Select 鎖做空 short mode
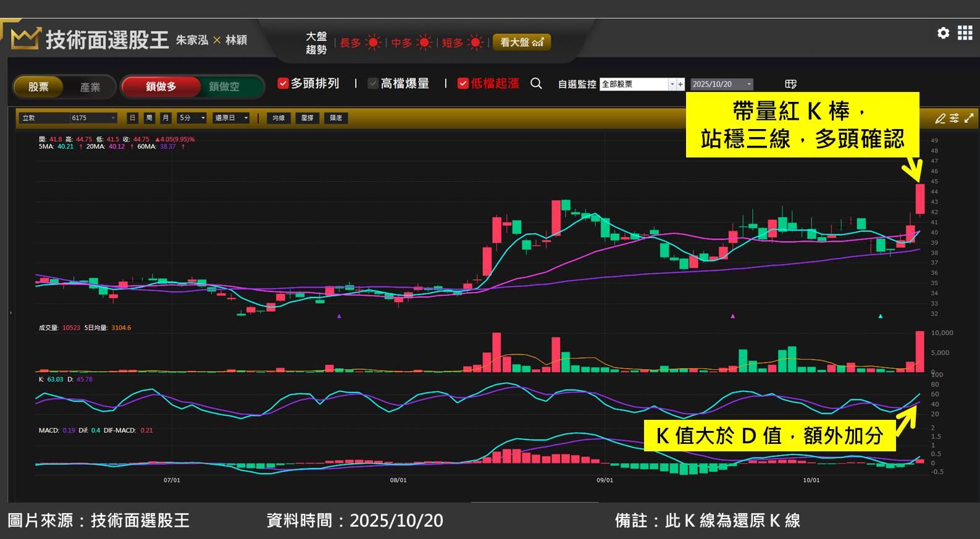 click(x=225, y=86)
